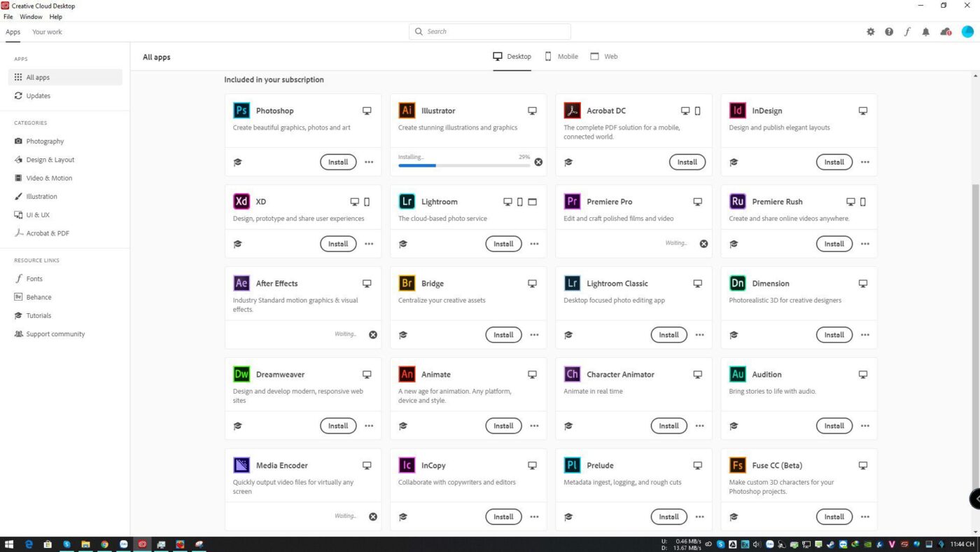This screenshot has width=980, height=552.
Task: Open more options for Lightroom Classic
Action: click(x=699, y=335)
